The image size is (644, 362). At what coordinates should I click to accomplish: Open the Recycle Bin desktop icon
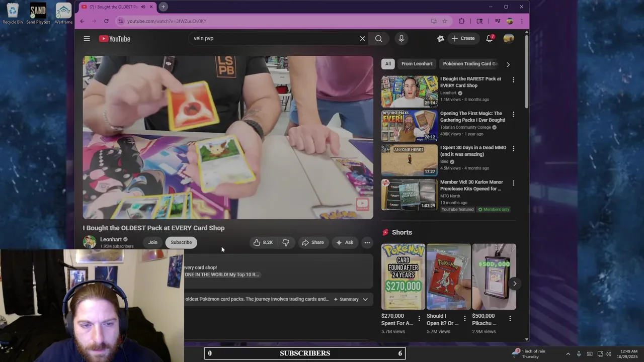[13, 14]
